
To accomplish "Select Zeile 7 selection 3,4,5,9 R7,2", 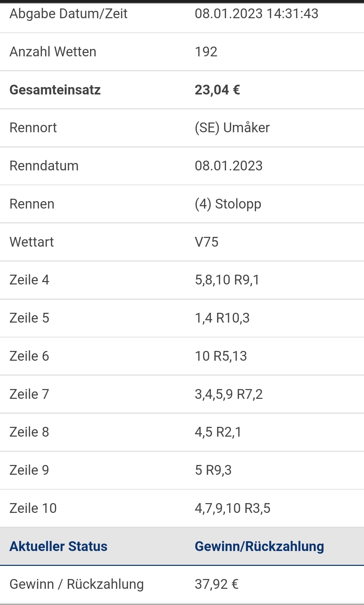I will pos(229,394).
